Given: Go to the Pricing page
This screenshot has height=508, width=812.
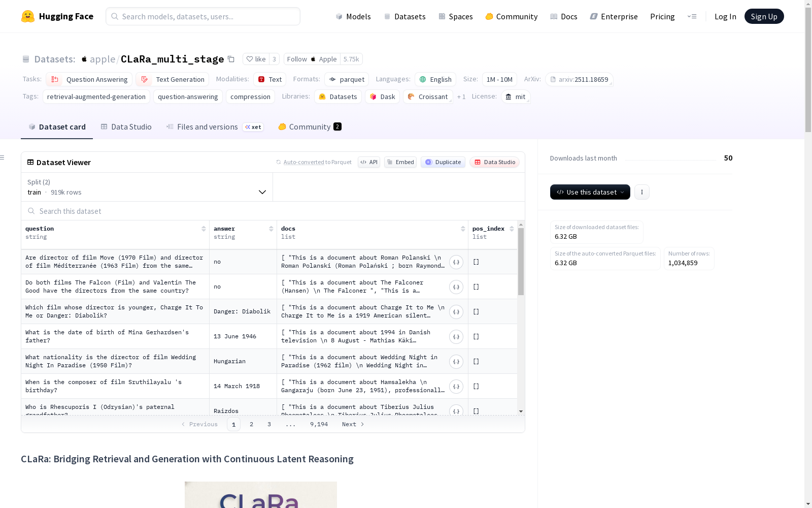Looking at the screenshot, I should click(662, 16).
